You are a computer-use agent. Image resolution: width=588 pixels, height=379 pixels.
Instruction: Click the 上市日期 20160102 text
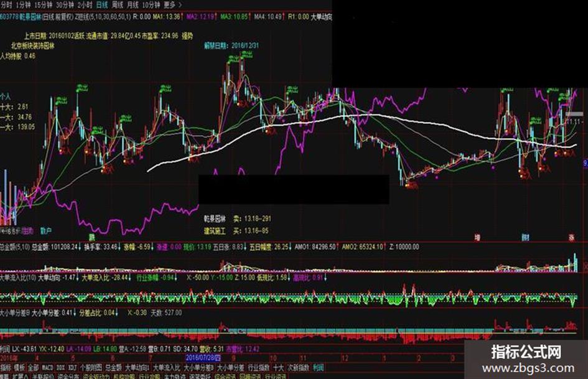click(49, 36)
